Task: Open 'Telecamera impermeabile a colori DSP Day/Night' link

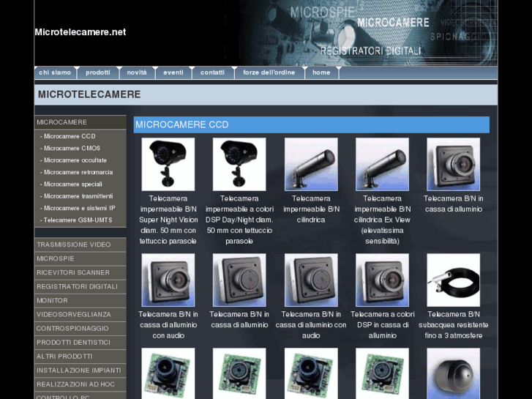Action: tap(239, 220)
